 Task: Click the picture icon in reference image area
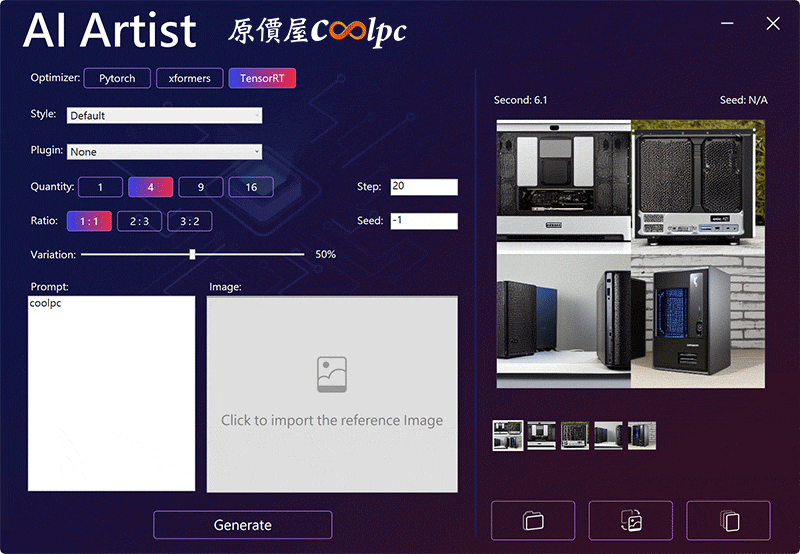[x=332, y=374]
